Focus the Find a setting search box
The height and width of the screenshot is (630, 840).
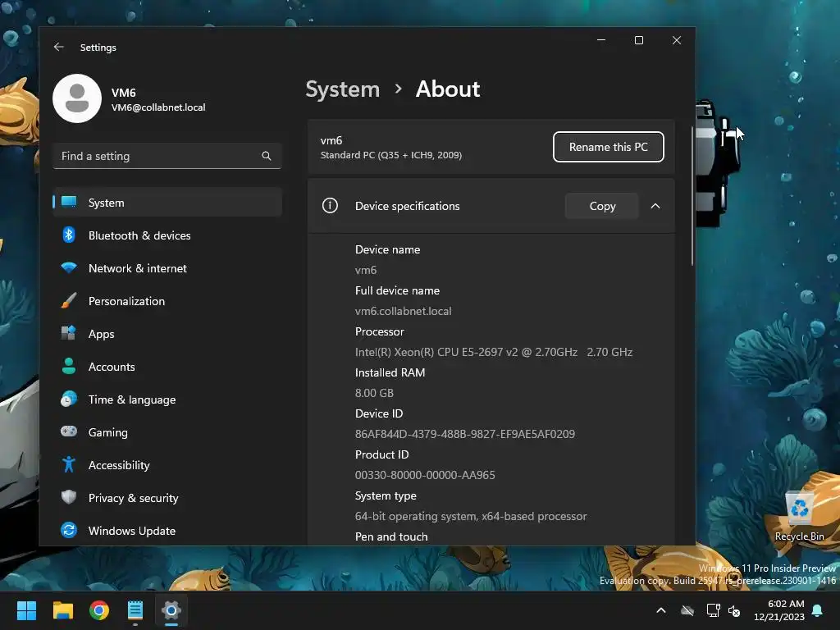pos(167,156)
